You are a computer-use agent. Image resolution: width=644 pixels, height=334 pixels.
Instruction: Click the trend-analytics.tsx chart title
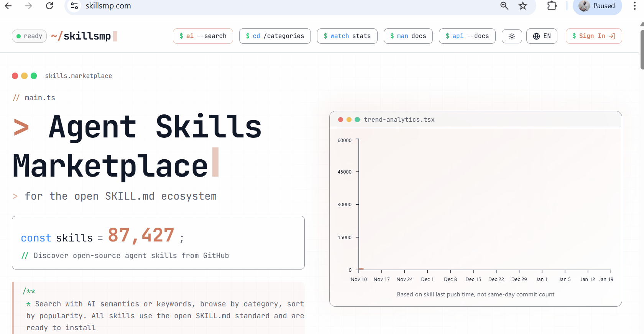click(x=399, y=120)
